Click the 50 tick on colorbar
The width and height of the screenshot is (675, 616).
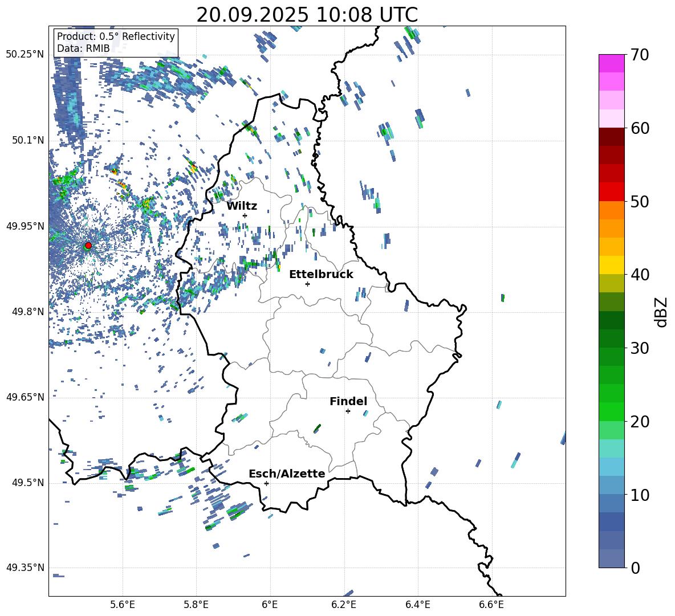[640, 202]
